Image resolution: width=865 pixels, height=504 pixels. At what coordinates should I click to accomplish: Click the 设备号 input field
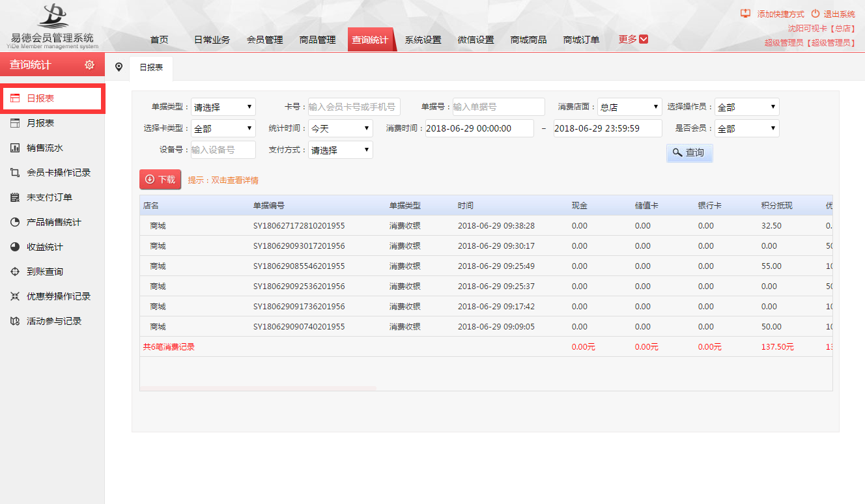pyautogui.click(x=223, y=150)
